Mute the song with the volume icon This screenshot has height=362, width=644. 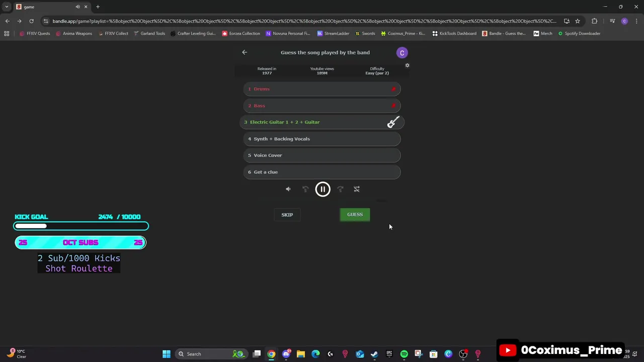(x=288, y=189)
